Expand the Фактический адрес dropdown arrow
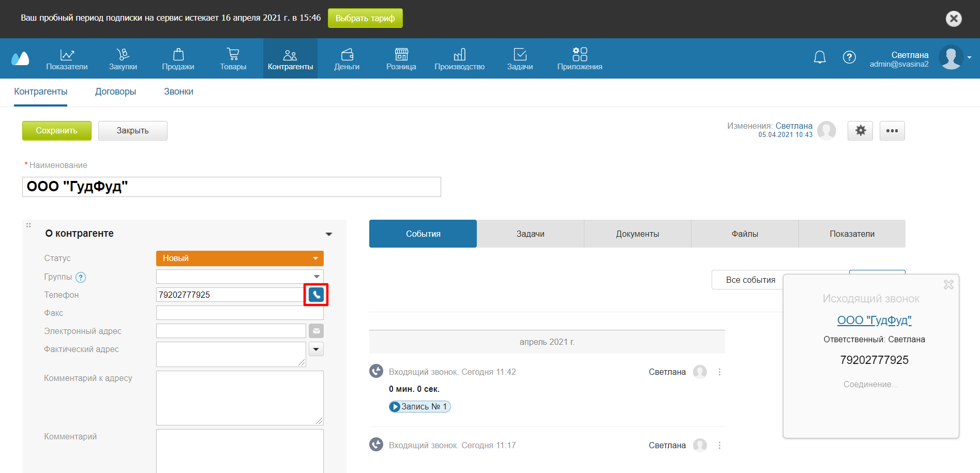The width and height of the screenshot is (980, 473). (316, 349)
